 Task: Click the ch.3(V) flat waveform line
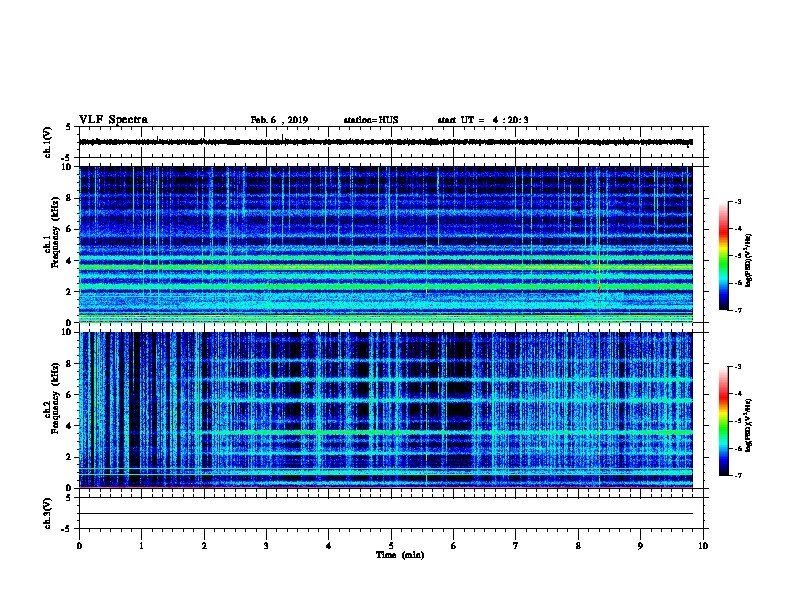[x=386, y=514]
